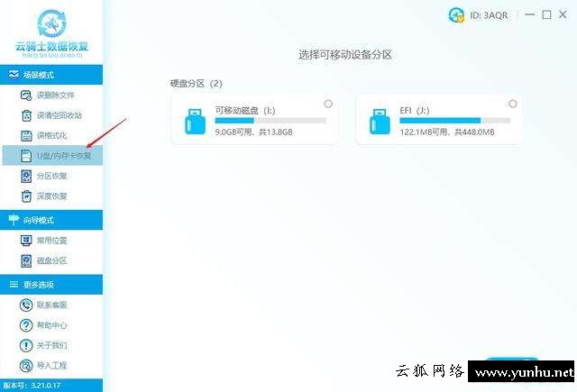
Task: Select the radio button for EFI (J:)
Action: coord(513,104)
